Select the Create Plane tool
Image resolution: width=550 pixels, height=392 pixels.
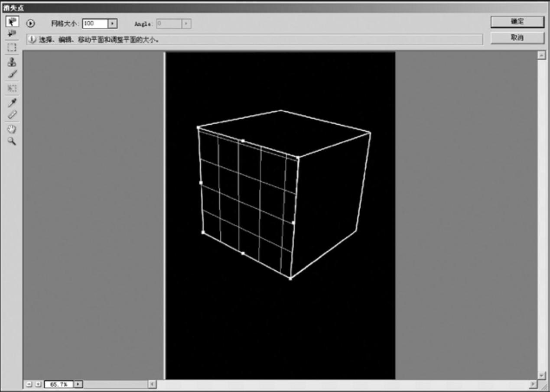point(12,33)
